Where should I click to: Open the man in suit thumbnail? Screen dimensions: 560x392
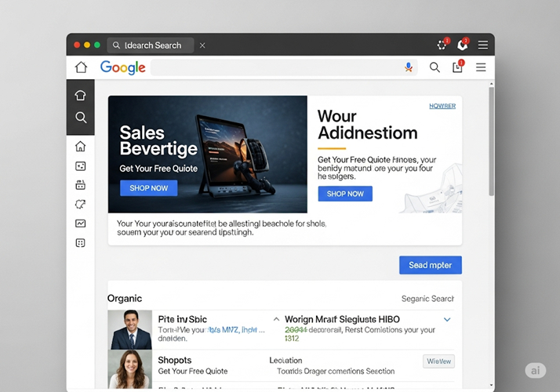pos(130,329)
